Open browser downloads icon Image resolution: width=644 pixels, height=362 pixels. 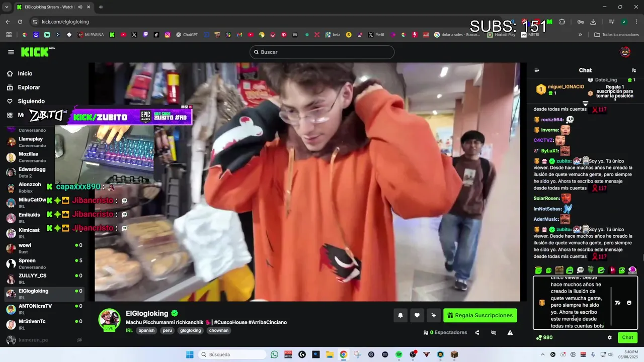(x=593, y=22)
